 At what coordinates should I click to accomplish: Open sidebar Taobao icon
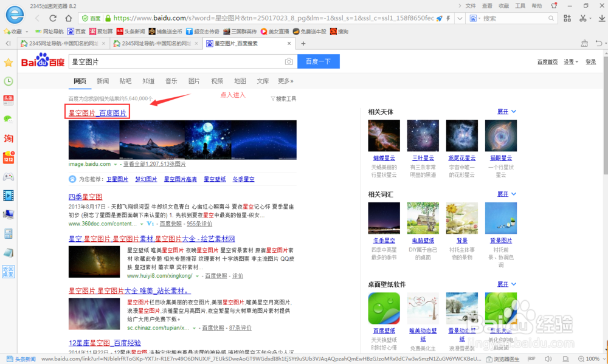point(8,139)
